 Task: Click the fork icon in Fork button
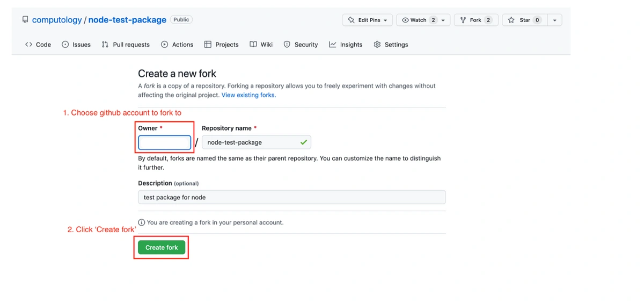pyautogui.click(x=464, y=20)
